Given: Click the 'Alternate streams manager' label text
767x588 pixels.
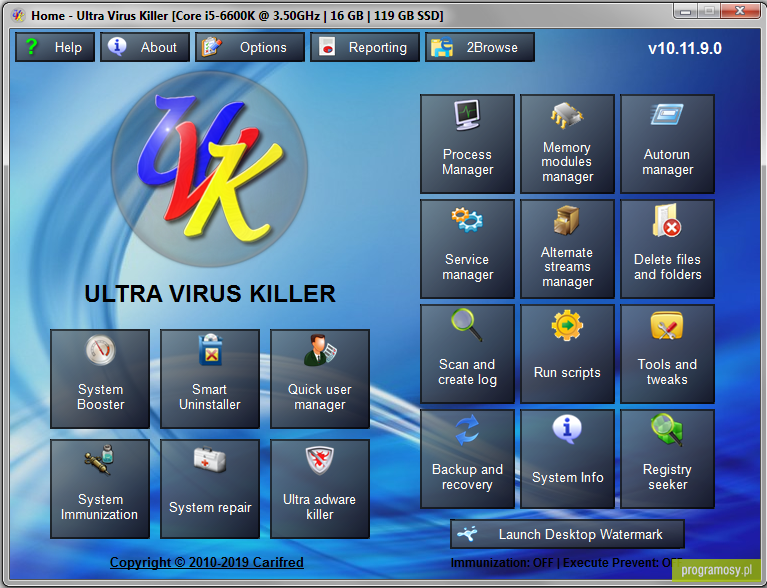Looking at the screenshot, I should point(567,267).
